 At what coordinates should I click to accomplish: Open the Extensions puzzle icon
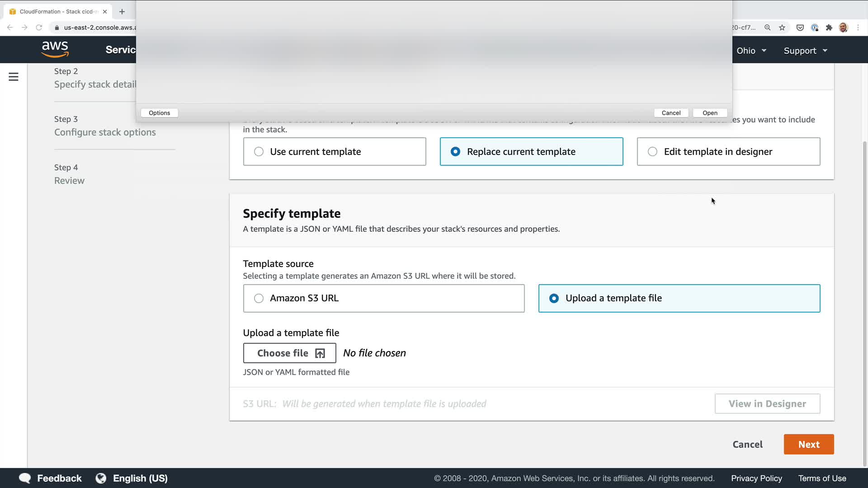click(x=829, y=28)
